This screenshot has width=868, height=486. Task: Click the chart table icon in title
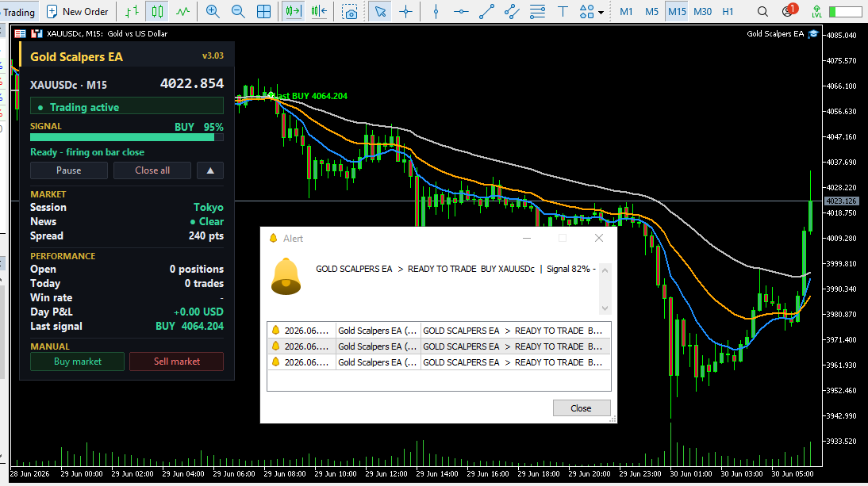tap(20, 34)
